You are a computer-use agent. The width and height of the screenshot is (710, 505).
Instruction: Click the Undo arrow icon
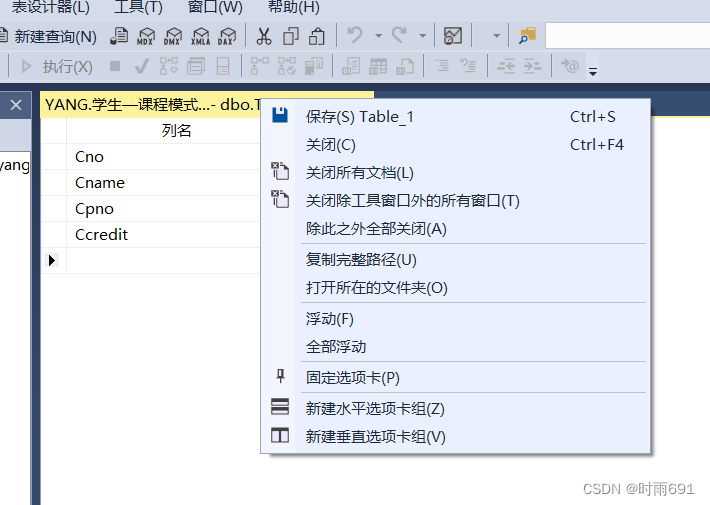(x=355, y=35)
